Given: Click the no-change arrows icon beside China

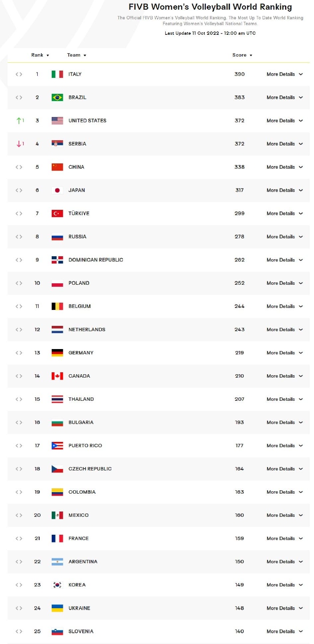Looking at the screenshot, I should point(19,167).
